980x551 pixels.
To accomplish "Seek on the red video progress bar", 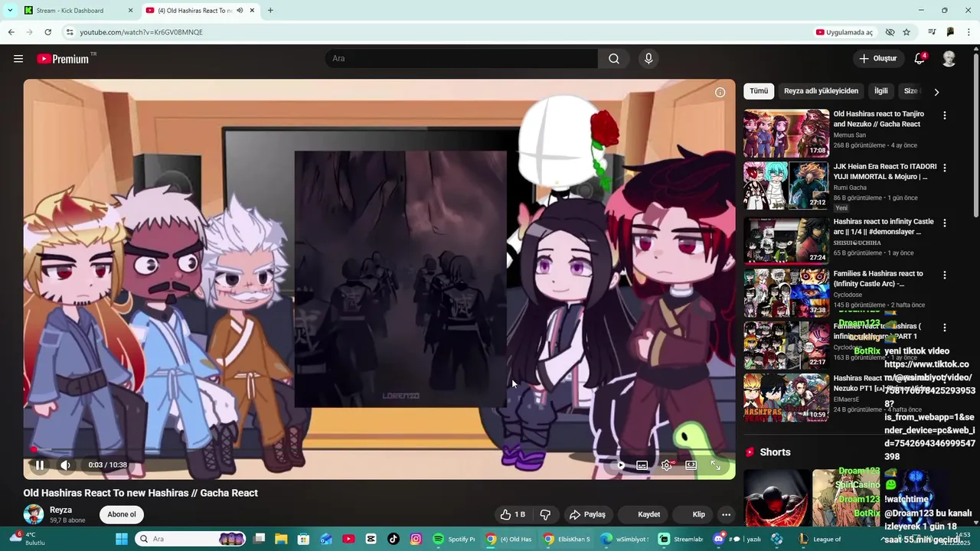I will tap(379, 449).
